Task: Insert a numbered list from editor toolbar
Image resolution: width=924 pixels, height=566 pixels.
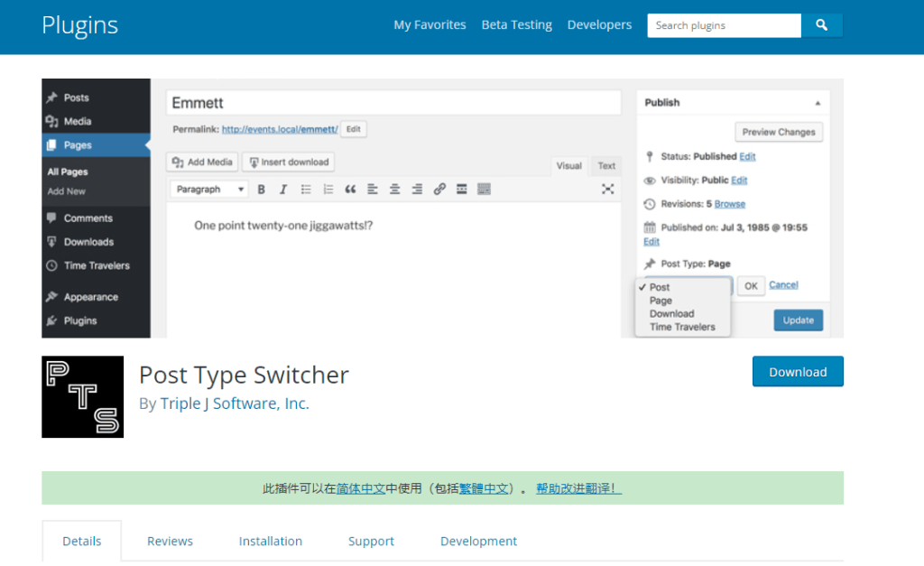Action: (328, 190)
